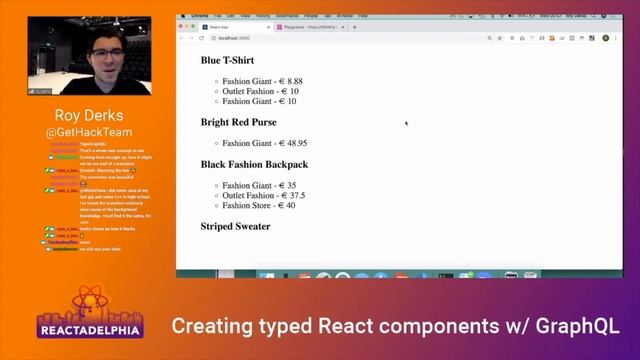Click the Black Fashion Backpack heading

pos(254,164)
